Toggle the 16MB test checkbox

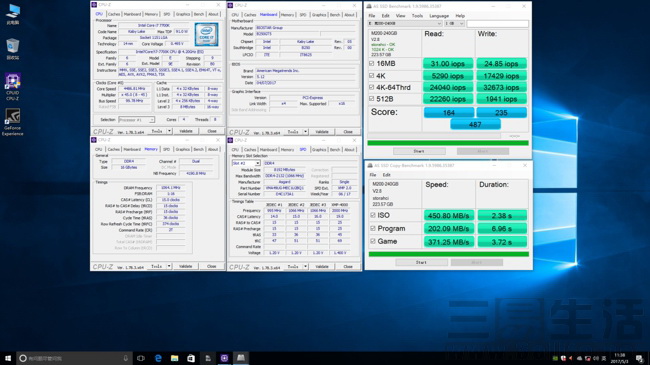click(371, 63)
